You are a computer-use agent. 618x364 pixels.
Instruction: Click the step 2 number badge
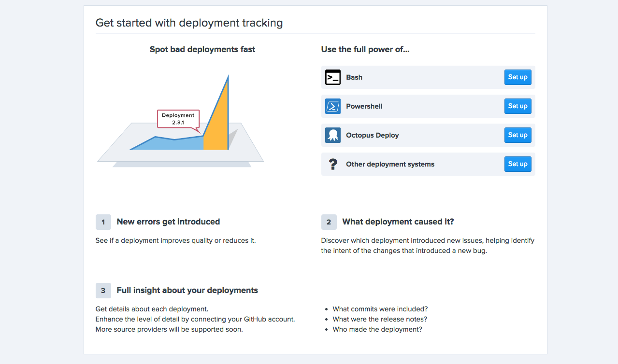329,222
